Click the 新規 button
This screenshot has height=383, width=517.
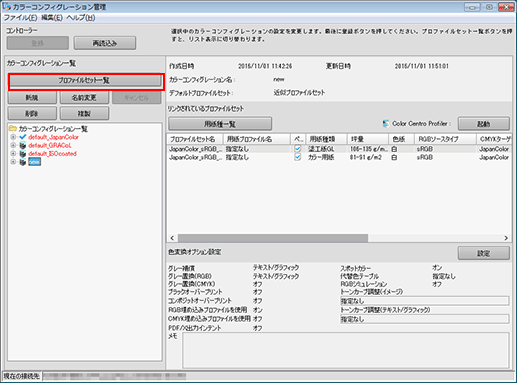click(32, 98)
